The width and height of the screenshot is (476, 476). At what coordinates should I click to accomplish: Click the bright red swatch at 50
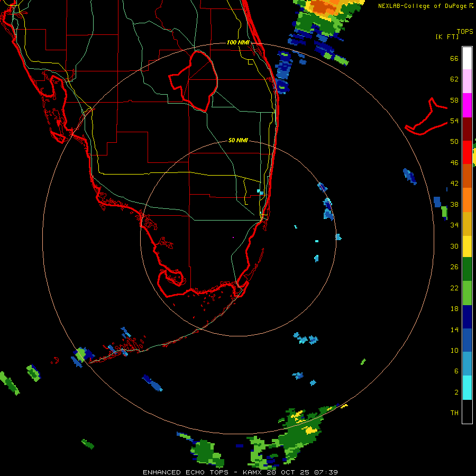pyautogui.click(x=467, y=152)
